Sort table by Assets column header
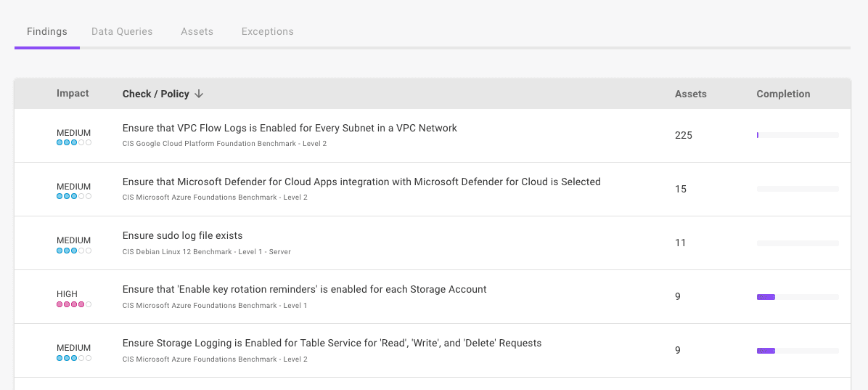Screen dimensions: 868x390 [x=690, y=94]
